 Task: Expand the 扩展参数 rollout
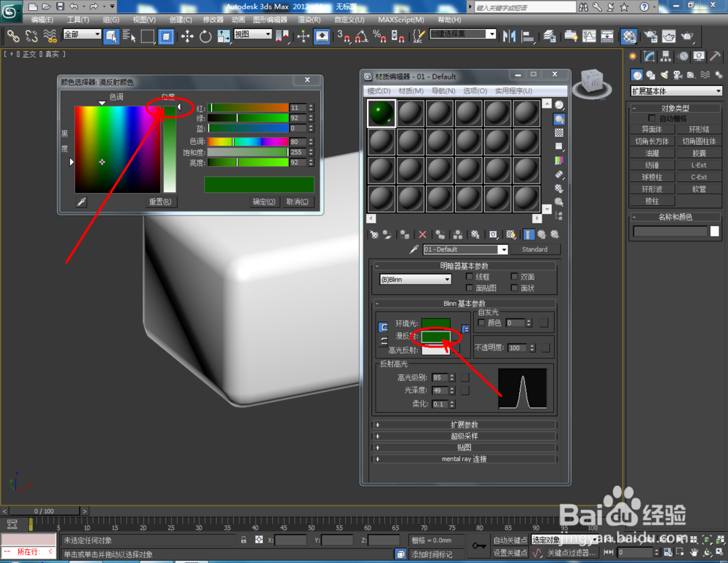(464, 425)
